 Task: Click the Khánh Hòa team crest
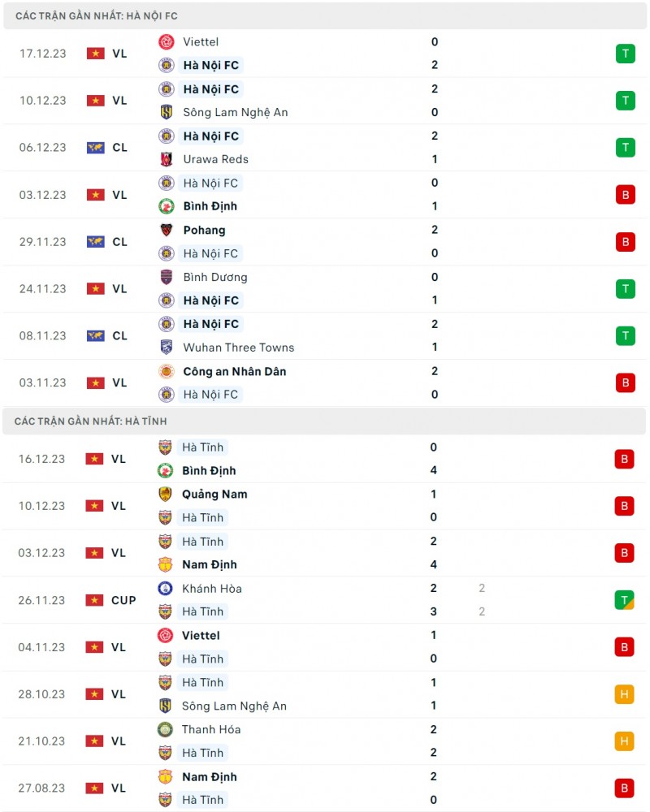click(x=165, y=589)
